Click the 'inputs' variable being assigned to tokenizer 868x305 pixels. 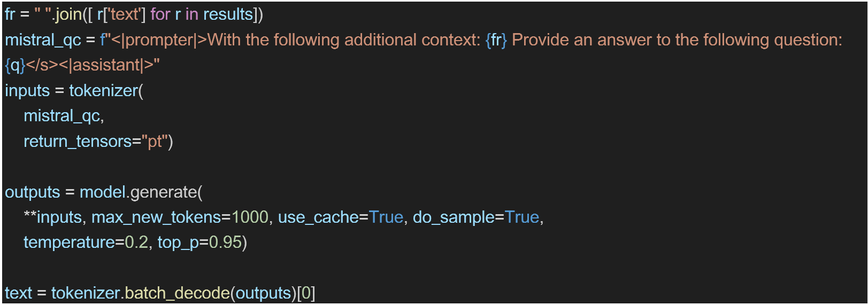pos(27,91)
